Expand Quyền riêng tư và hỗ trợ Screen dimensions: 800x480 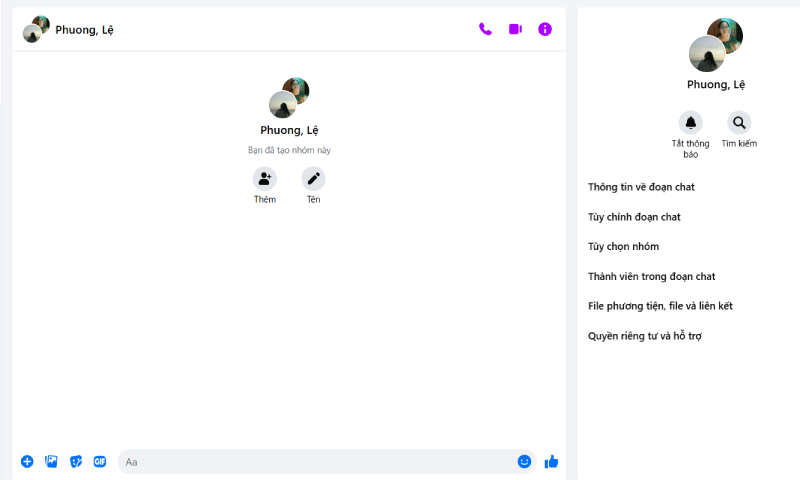[644, 336]
